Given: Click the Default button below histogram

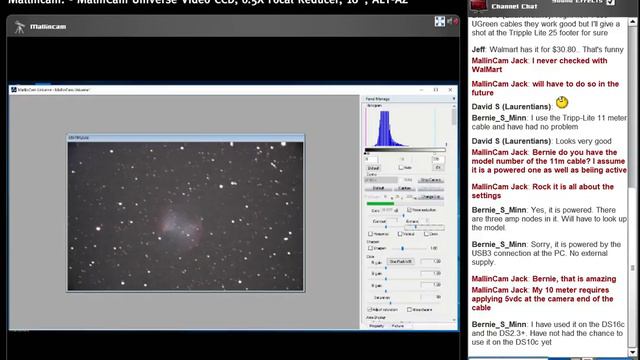Looking at the screenshot, I should click(x=373, y=168).
